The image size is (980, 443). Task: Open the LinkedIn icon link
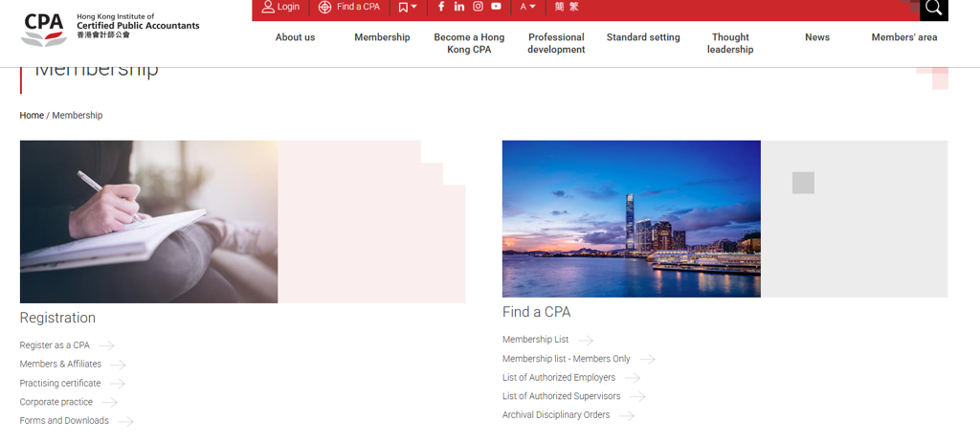(459, 7)
